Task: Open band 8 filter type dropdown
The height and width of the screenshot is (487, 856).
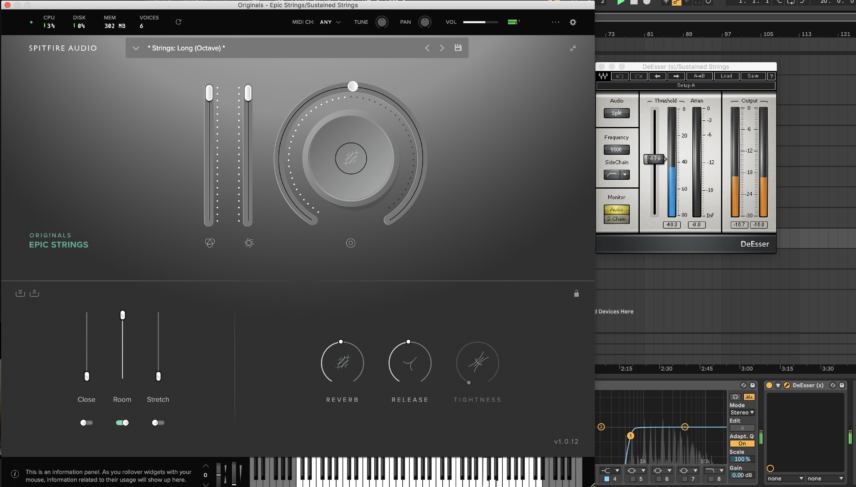Action: [714, 471]
